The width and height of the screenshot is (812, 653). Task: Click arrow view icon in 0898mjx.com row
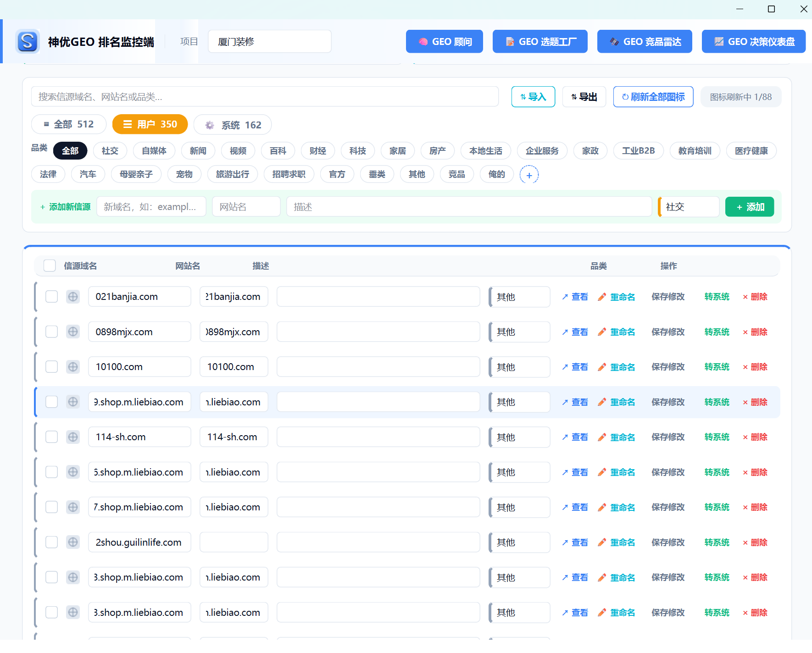[565, 332]
